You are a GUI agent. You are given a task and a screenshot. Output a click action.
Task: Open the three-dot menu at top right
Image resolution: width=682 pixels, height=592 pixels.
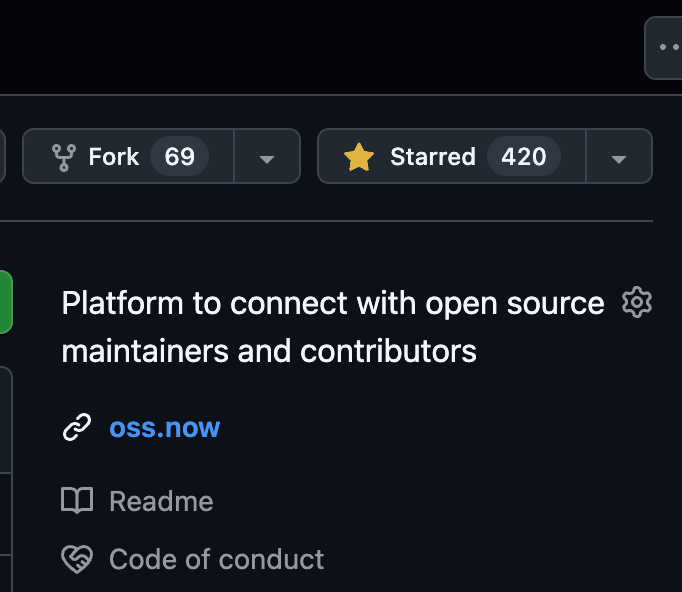coord(666,47)
